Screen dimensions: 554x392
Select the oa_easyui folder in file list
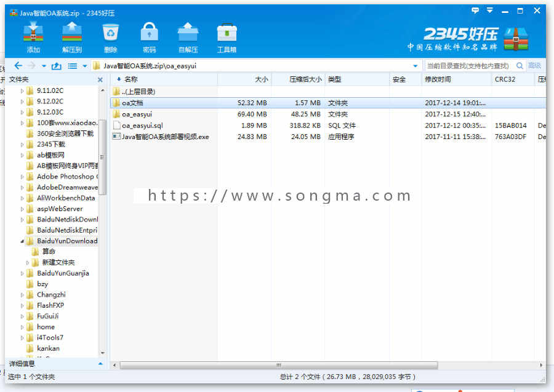(328, 114)
